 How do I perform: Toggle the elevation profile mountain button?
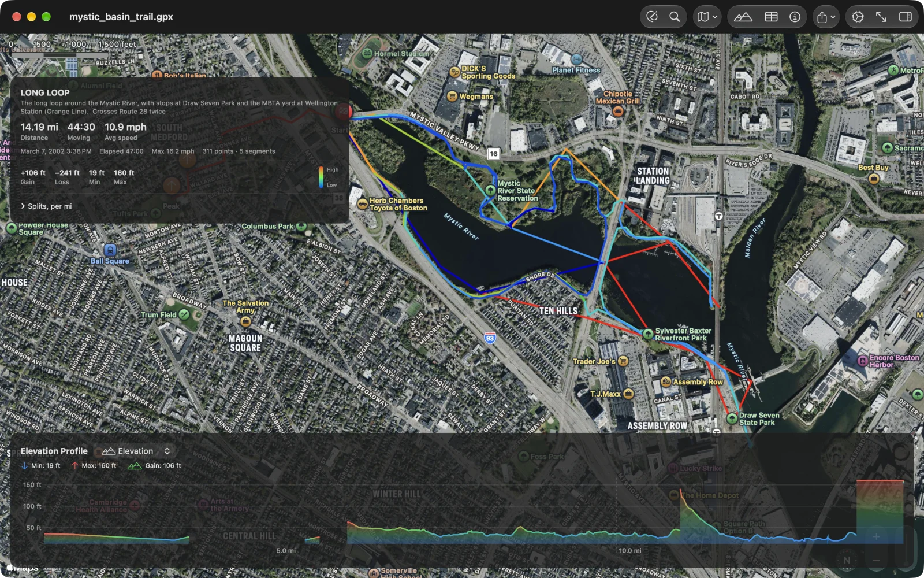[743, 17]
